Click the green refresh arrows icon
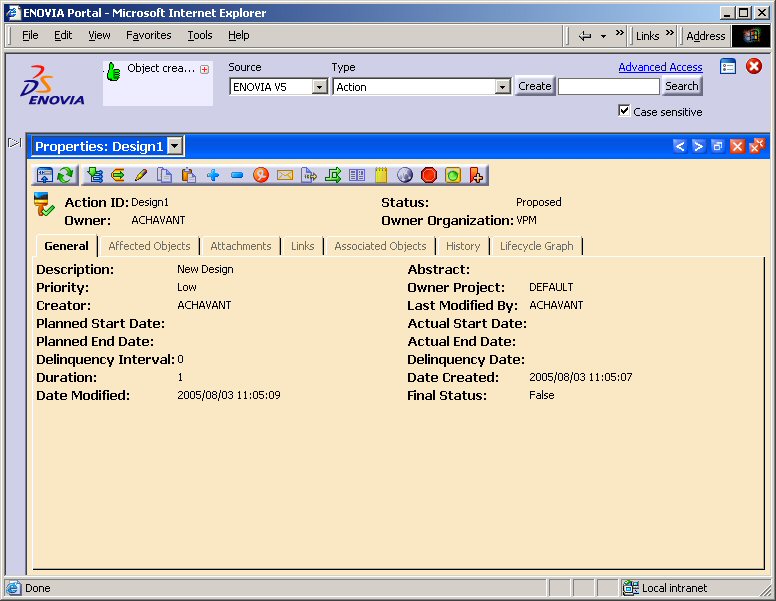 tap(65, 175)
